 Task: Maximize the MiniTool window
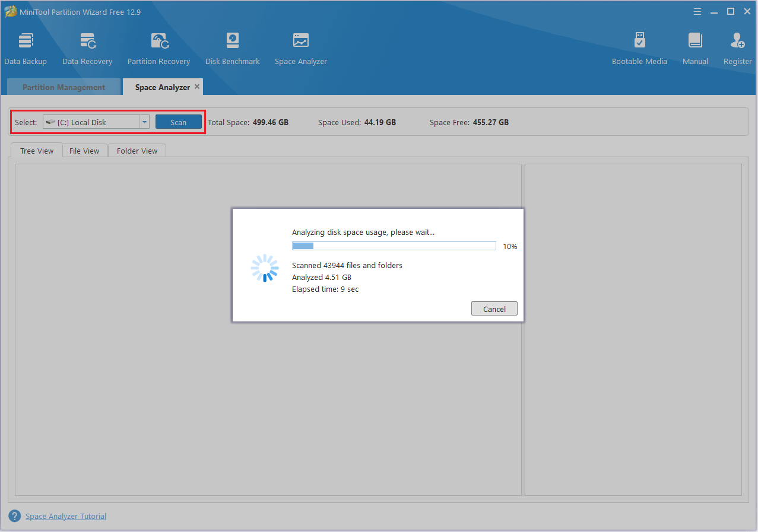731,11
